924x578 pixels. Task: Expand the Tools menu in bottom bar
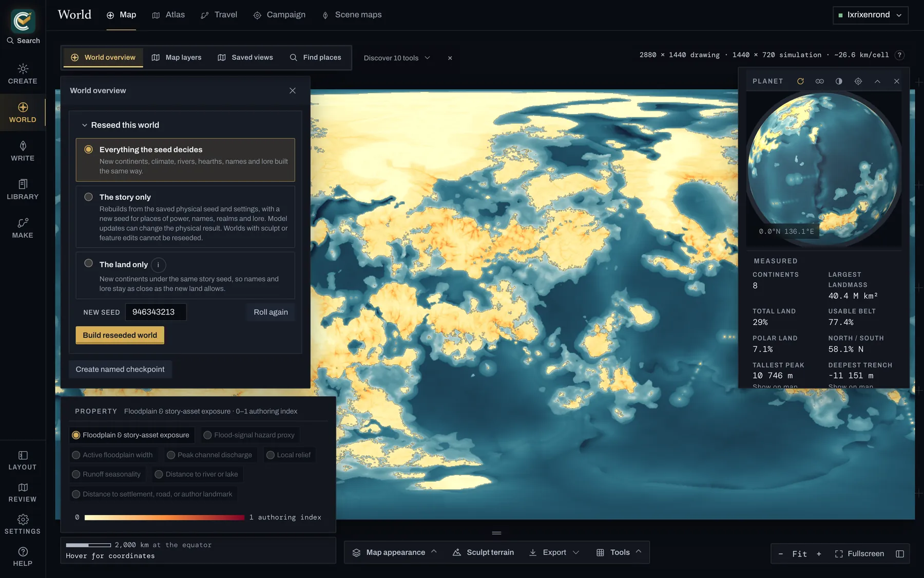619,552
